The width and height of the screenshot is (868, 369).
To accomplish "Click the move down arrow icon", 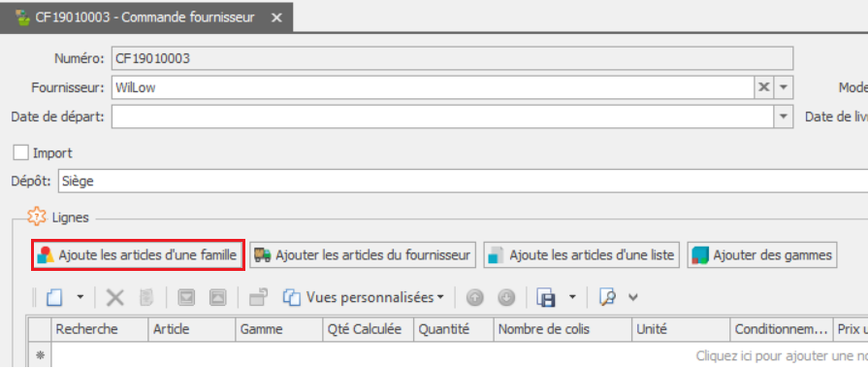I will pos(506,298).
